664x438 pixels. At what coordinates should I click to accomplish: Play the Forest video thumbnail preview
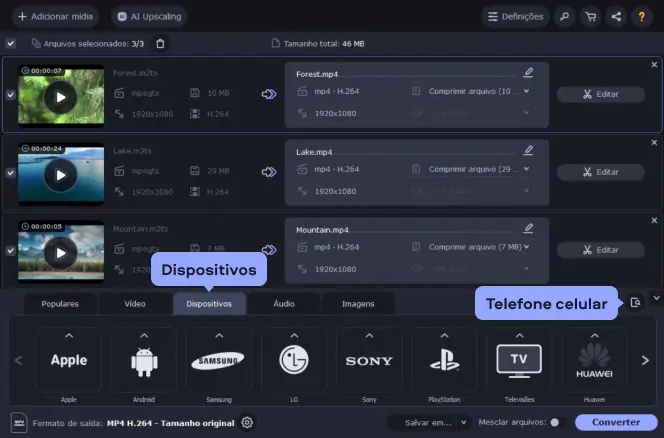[x=61, y=97]
